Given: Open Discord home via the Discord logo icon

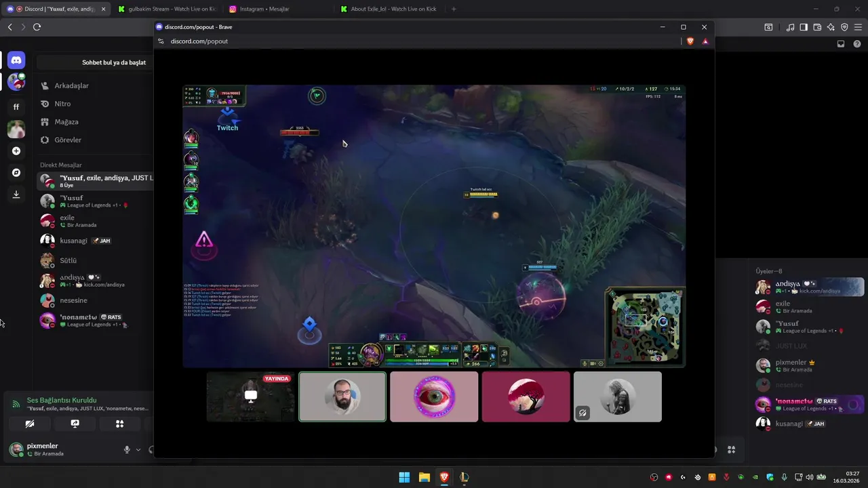Looking at the screenshot, I should point(16,60).
